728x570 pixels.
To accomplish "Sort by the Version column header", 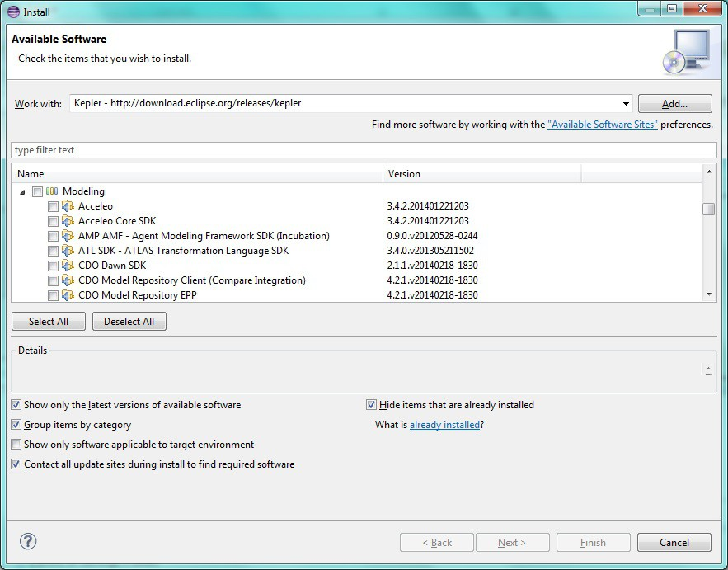I will point(482,174).
